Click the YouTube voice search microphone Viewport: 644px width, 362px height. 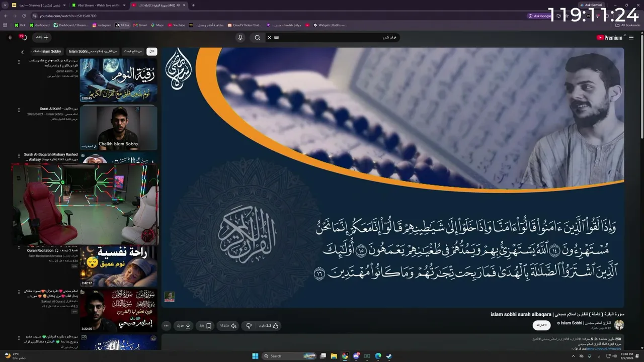click(x=240, y=38)
